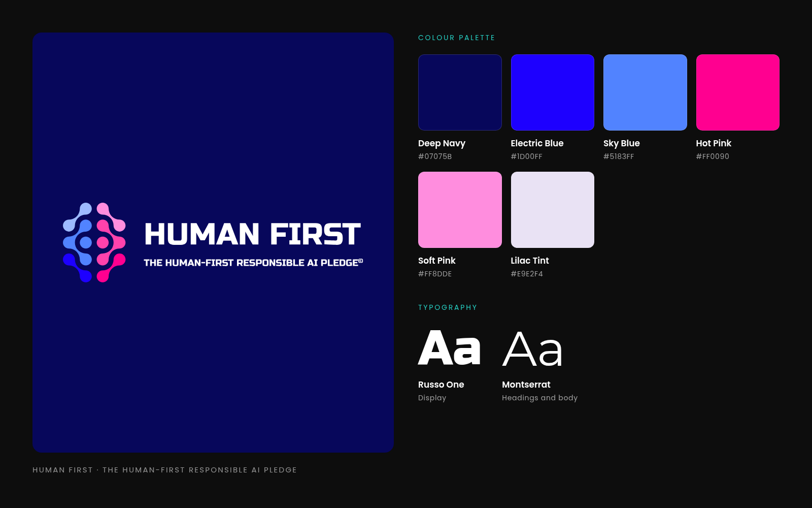The width and height of the screenshot is (812, 508).
Task: Click the Deep Navy label
Action: 442,143
